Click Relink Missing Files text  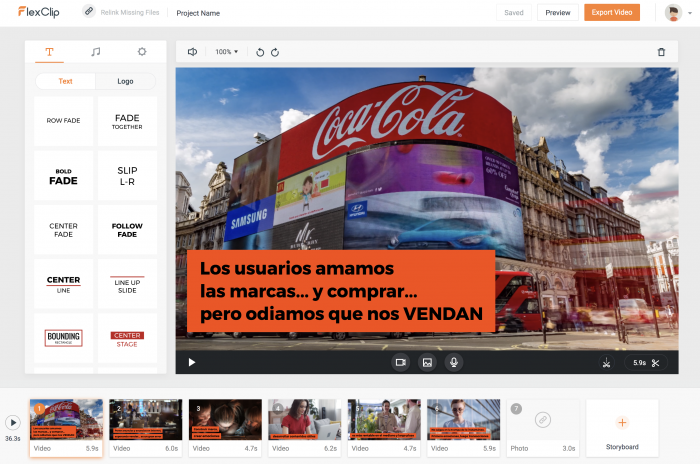click(130, 13)
